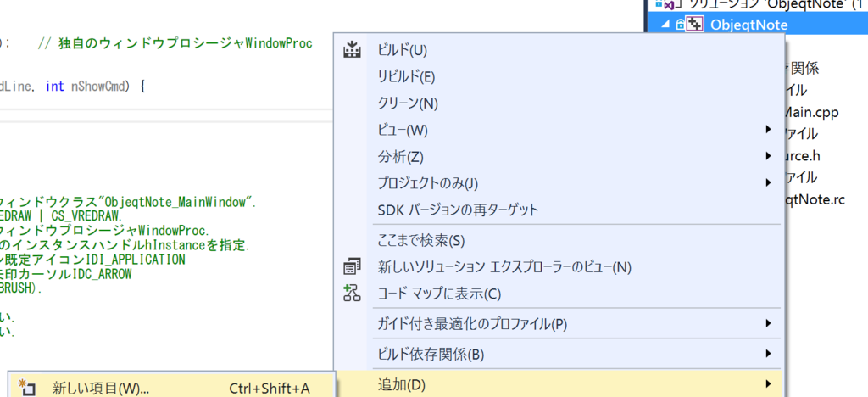Collapse the ObjeqtNote project tree node
This screenshot has width=868, height=397.
pos(665,25)
